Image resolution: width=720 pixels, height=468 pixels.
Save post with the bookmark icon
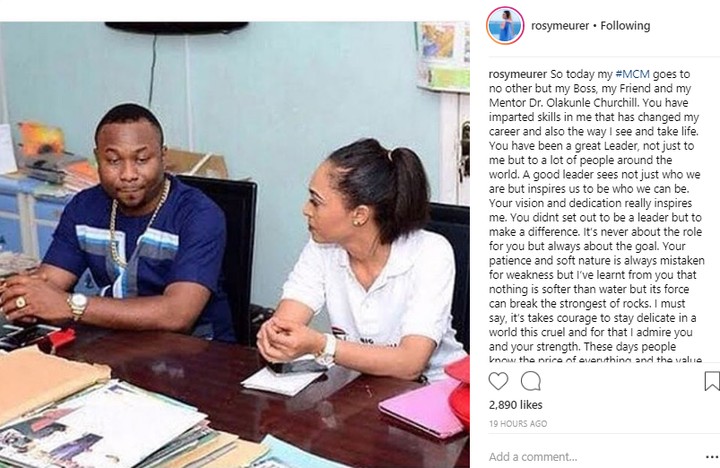pos(712,381)
